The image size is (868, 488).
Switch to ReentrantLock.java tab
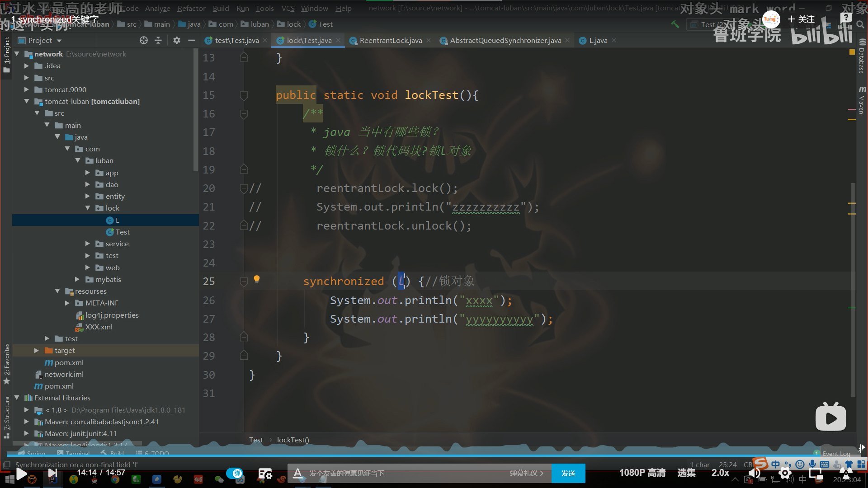tap(391, 41)
